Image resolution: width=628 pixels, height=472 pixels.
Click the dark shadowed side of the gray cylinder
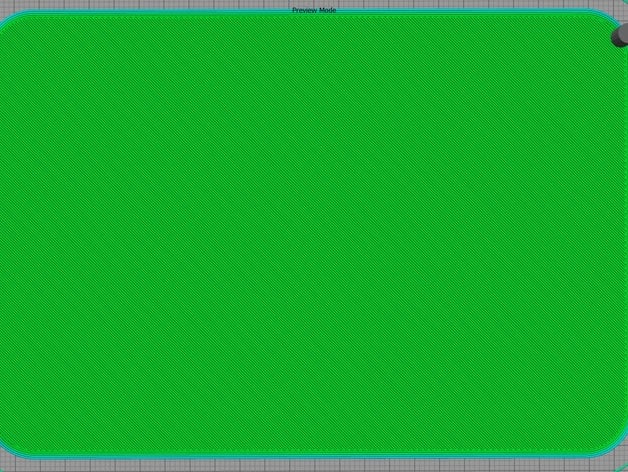pos(616,39)
